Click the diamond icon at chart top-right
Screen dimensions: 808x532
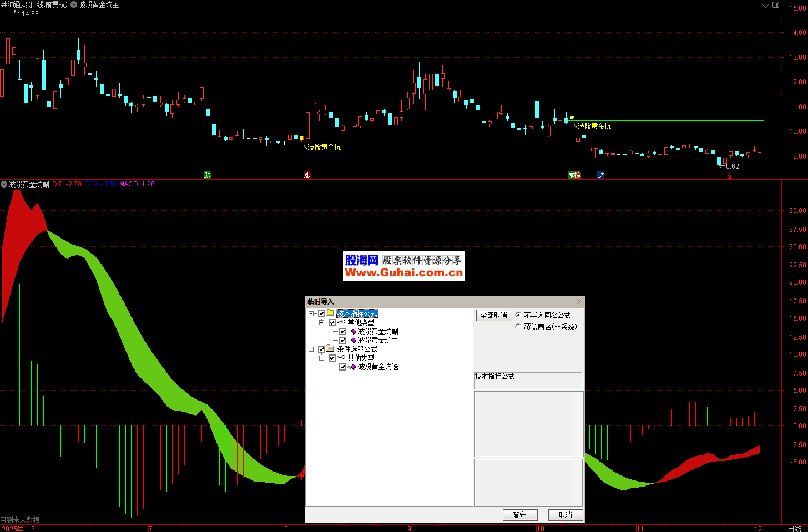766,4
